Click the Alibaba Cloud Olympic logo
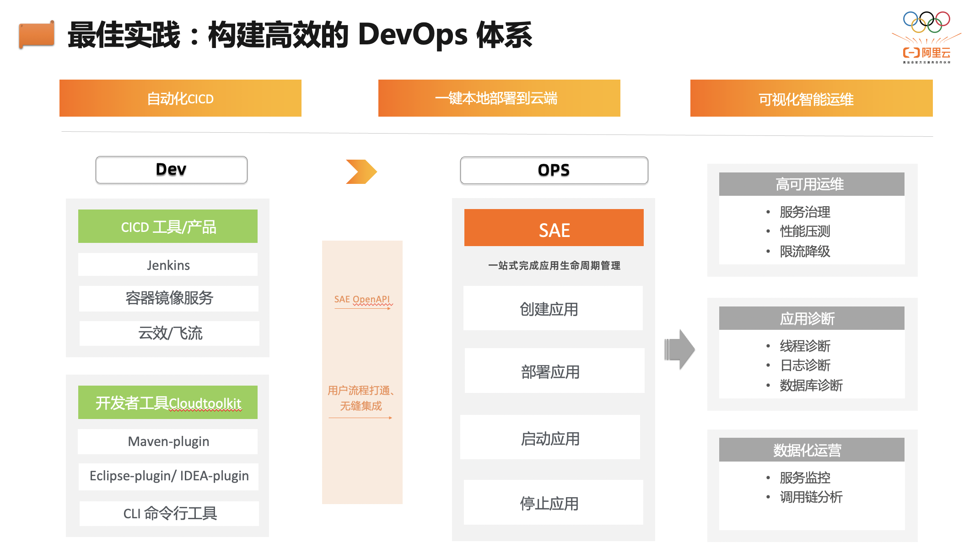This screenshot has width=980, height=548. pos(926,38)
